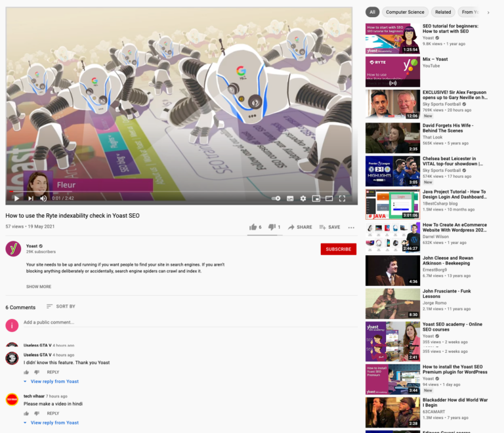Open How to install Yoast SEO Premium video
Screen dimensions: 504x433
[455, 369]
